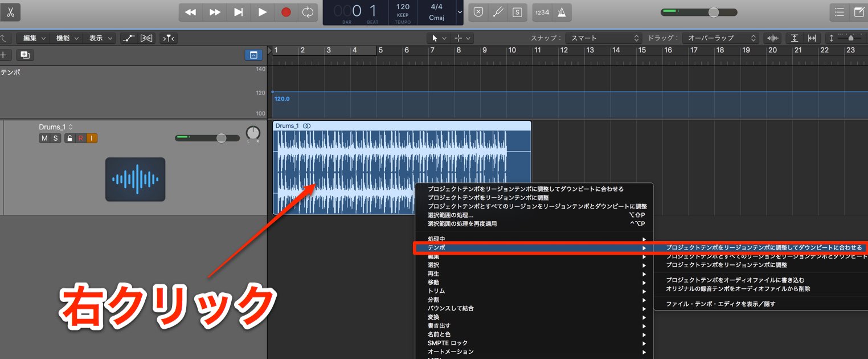Mute the Drums_1 track
Image resolution: width=868 pixels, height=359 pixels.
coord(44,138)
